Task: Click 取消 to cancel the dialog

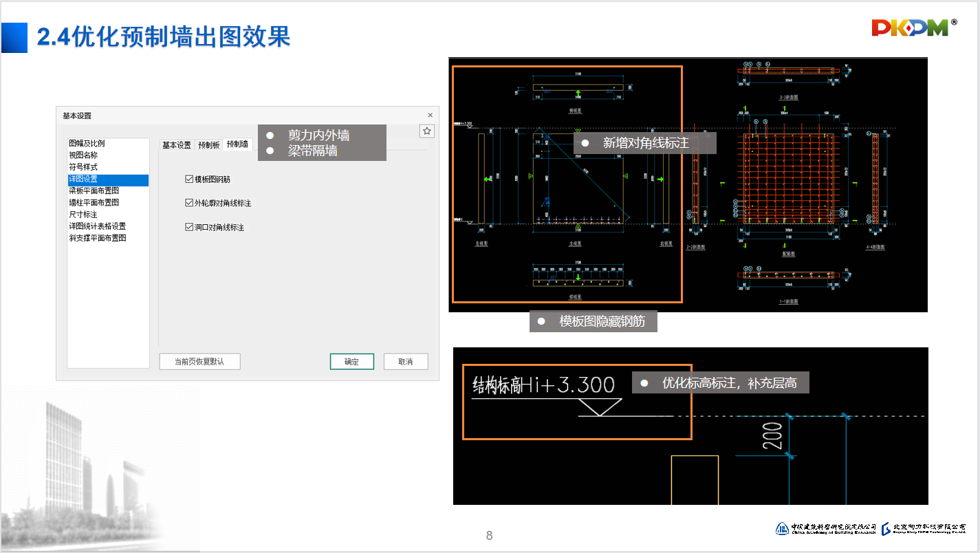Action: (406, 362)
